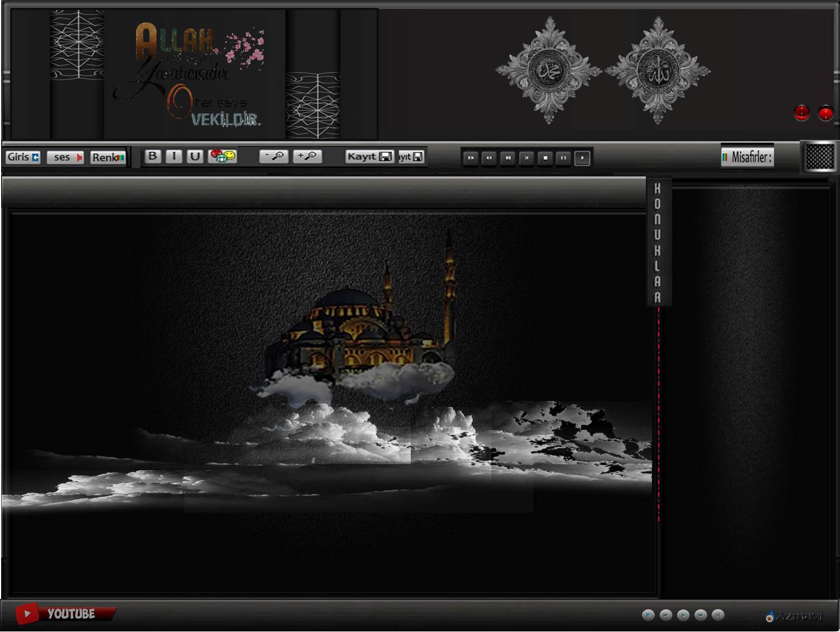Click the Giris login button
Viewport: 840px width, 632px height.
23,157
